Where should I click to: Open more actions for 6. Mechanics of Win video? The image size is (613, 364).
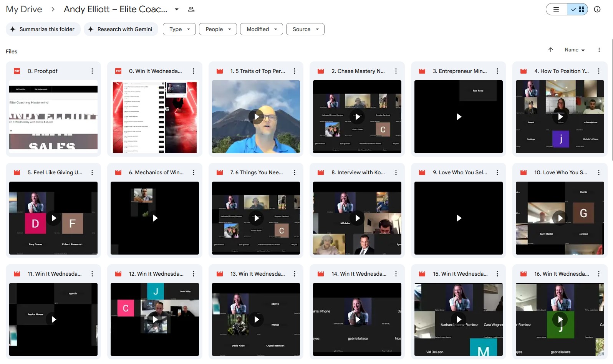point(194,172)
